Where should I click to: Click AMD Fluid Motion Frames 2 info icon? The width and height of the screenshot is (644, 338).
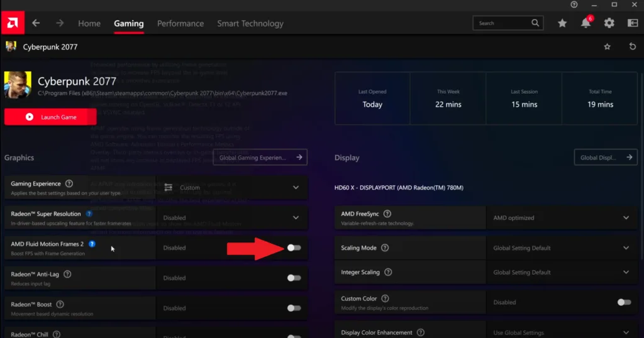[92, 244]
